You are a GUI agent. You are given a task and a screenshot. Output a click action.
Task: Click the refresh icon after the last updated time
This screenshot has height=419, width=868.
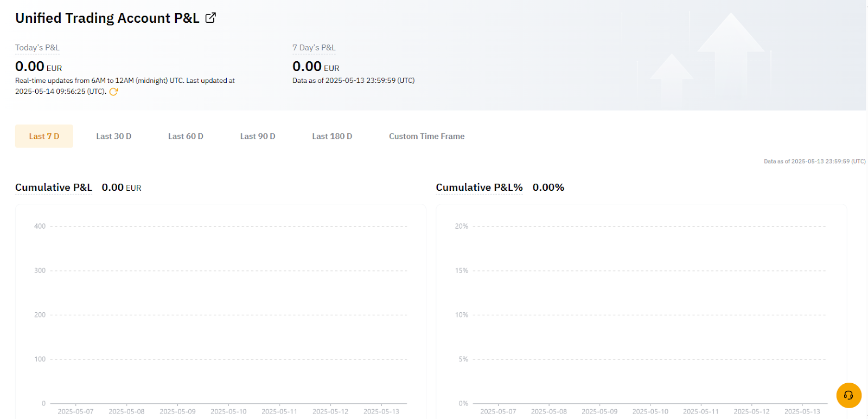[x=113, y=92]
